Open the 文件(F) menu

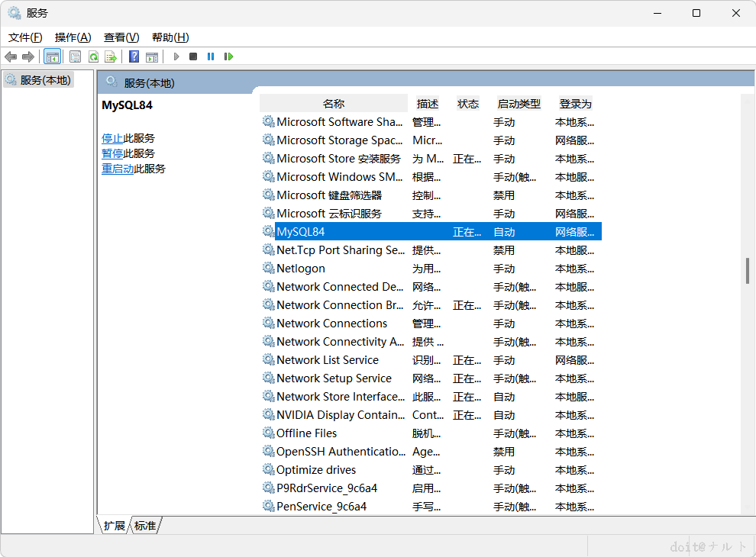[x=25, y=37]
